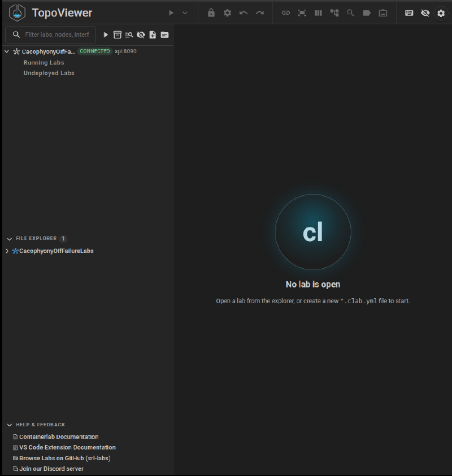Viewport: 452px width, 476px height.
Task: Click the magnifier search icon in top toolbar
Action: (350, 13)
